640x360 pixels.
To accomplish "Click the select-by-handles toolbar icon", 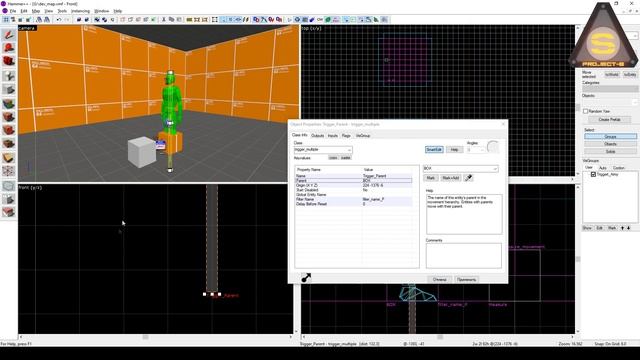I will tap(215, 20).
